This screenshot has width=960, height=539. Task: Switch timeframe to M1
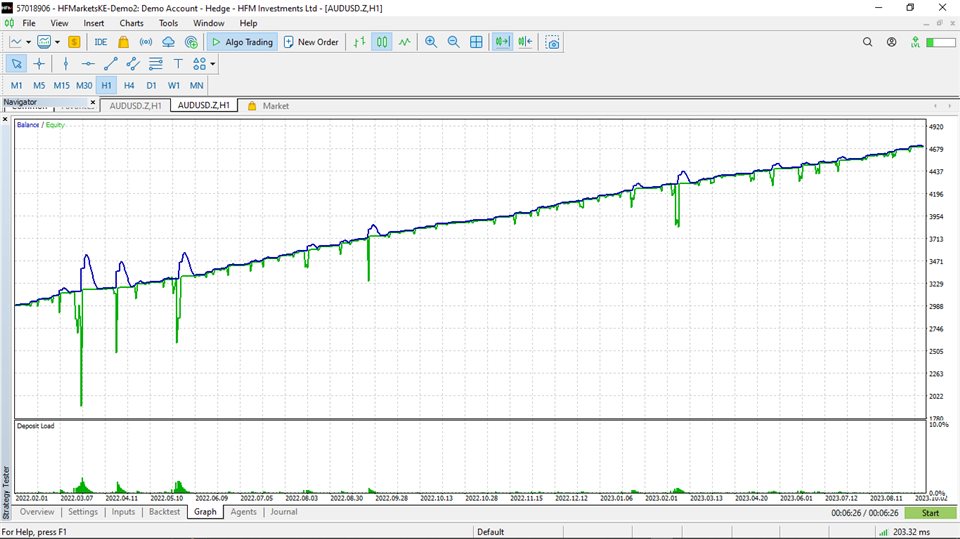17,85
